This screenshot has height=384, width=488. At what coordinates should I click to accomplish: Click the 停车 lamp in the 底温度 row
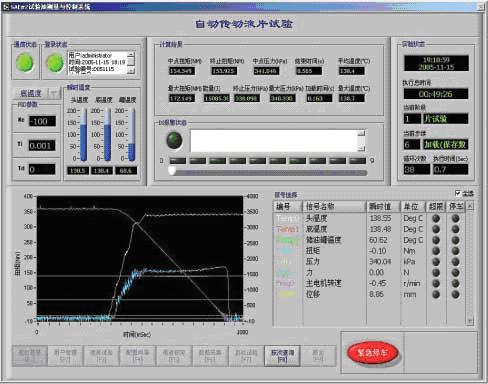pos(455,229)
